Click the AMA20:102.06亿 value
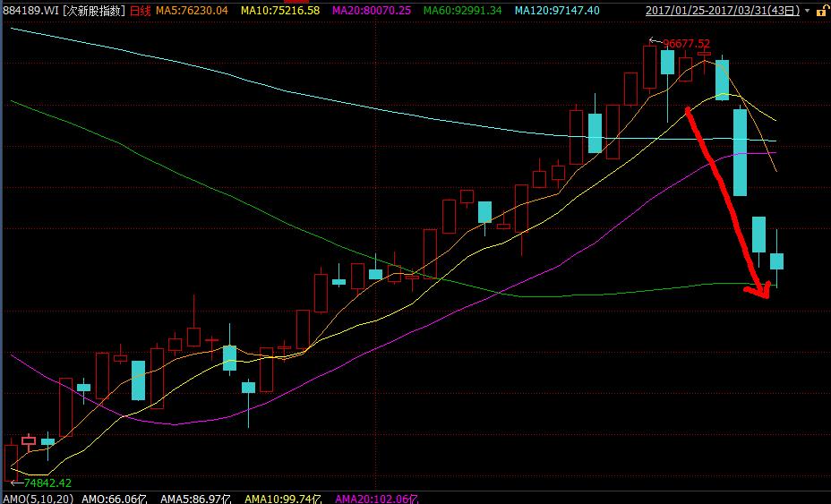The image size is (831, 504). [377, 499]
